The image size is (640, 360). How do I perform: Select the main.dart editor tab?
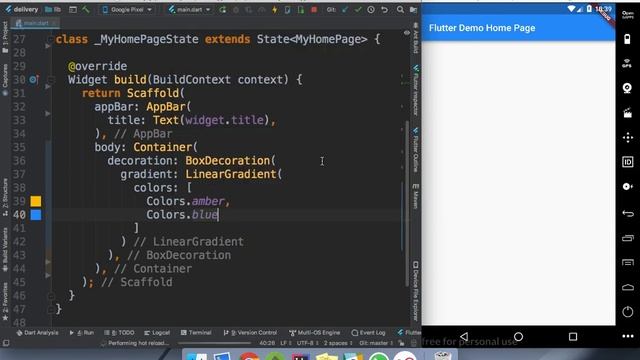35,23
